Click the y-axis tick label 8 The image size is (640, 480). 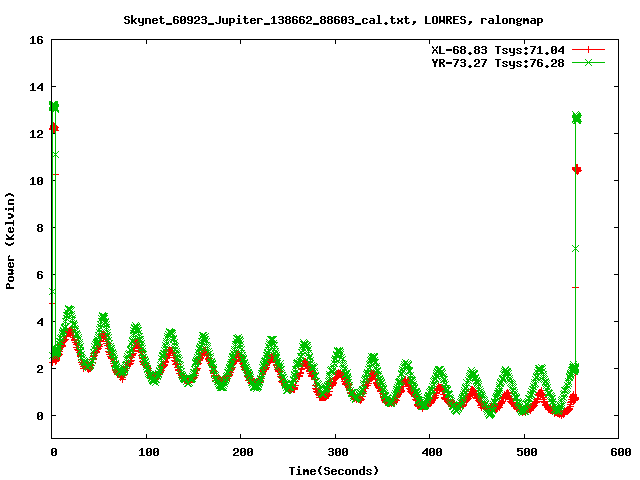[x=40, y=228]
